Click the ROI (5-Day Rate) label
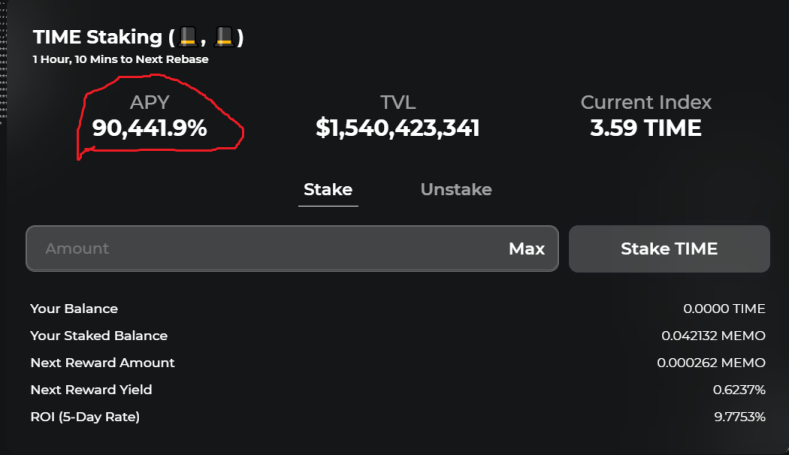 pos(85,417)
